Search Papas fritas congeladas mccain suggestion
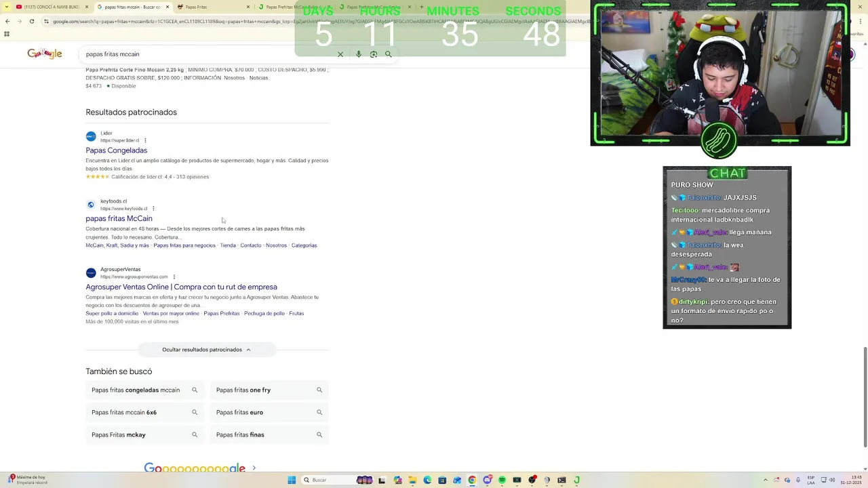 pyautogui.click(x=145, y=390)
